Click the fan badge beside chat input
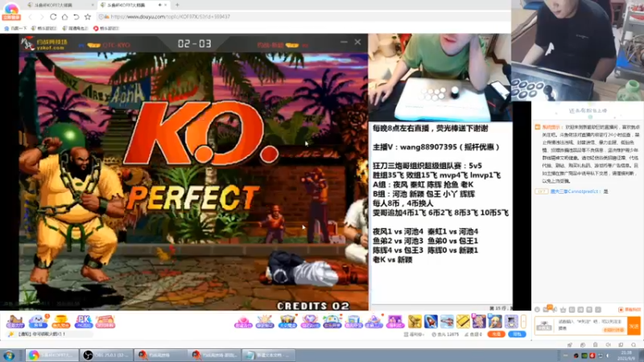 pyautogui.click(x=544, y=327)
